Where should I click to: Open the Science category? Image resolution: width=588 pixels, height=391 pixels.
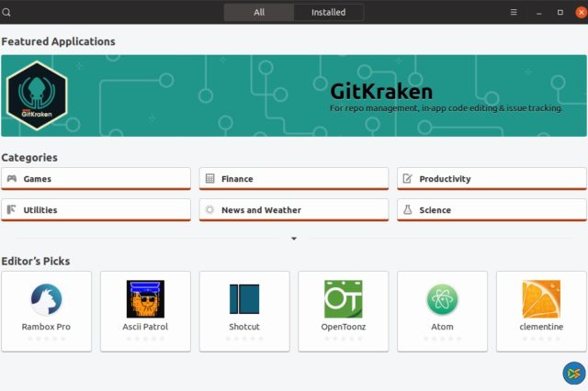click(x=492, y=210)
